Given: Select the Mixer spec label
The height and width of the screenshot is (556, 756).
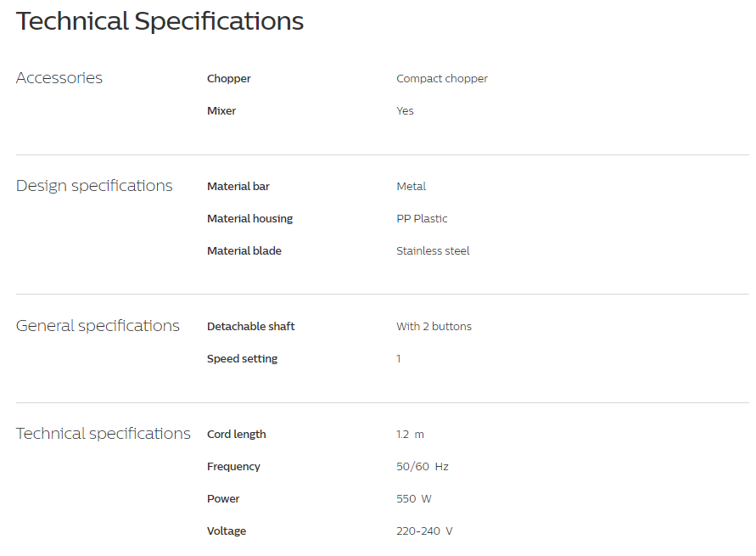Looking at the screenshot, I should click(221, 111).
